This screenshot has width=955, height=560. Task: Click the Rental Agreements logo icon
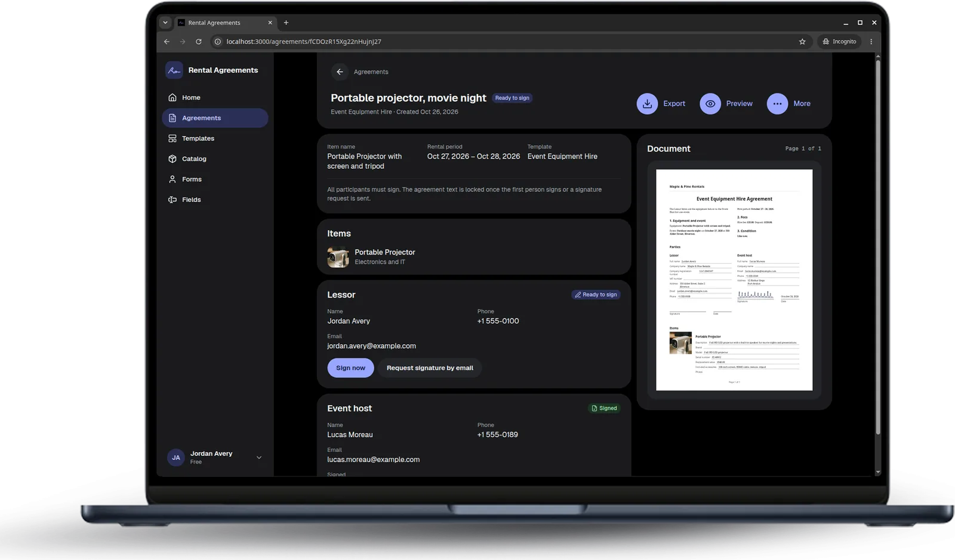tap(174, 70)
